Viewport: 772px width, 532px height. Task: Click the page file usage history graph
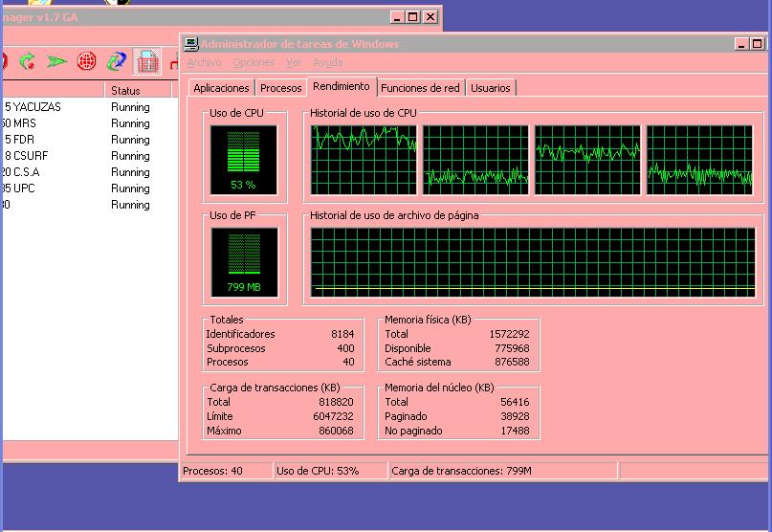tap(533, 262)
